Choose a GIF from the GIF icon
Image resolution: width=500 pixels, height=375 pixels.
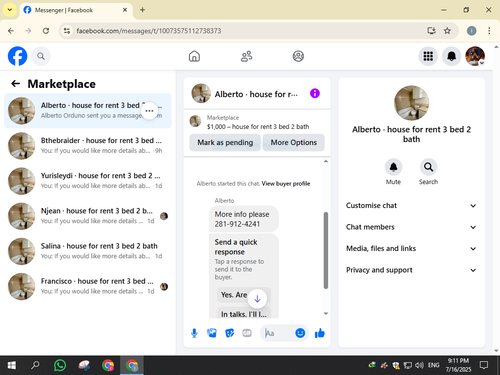247,333
